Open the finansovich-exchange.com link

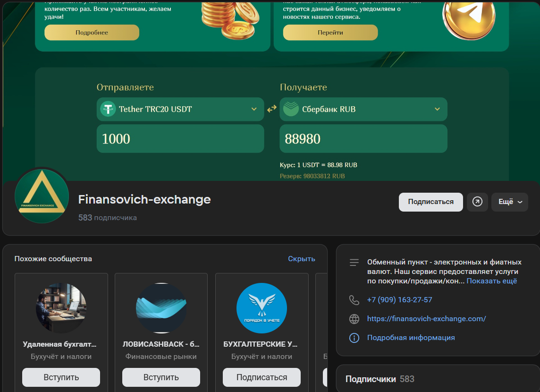click(x=426, y=319)
